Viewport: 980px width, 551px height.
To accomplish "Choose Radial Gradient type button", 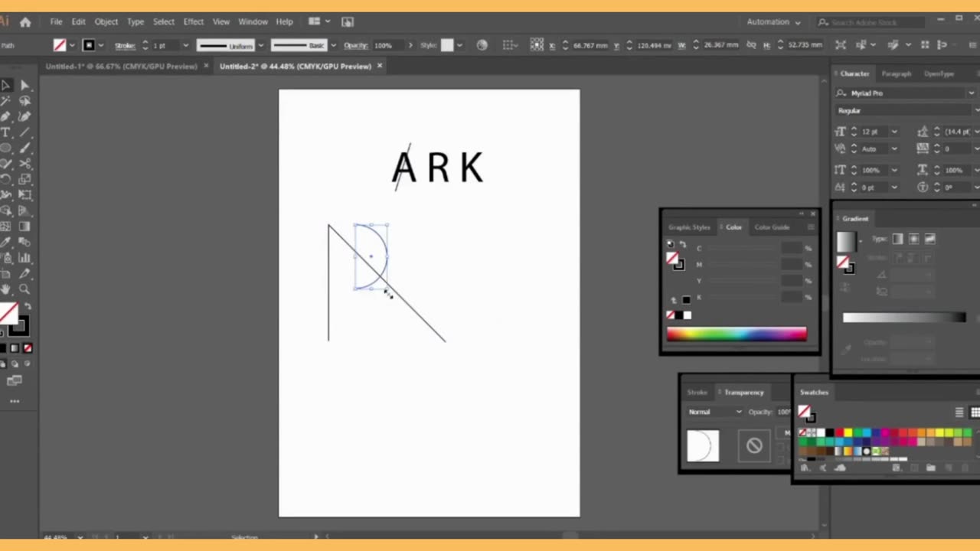I will tap(913, 239).
